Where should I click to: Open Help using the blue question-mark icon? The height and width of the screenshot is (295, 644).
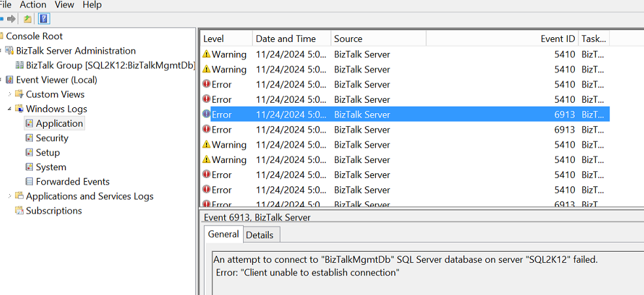pyautogui.click(x=44, y=19)
